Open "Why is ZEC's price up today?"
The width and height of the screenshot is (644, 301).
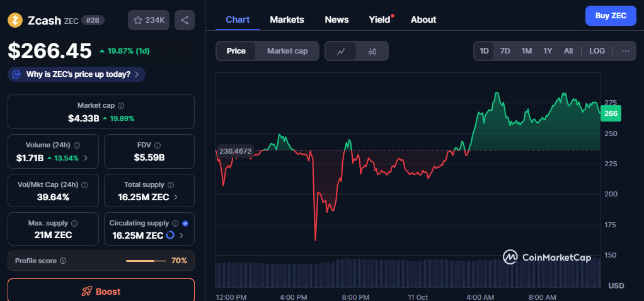coord(77,74)
